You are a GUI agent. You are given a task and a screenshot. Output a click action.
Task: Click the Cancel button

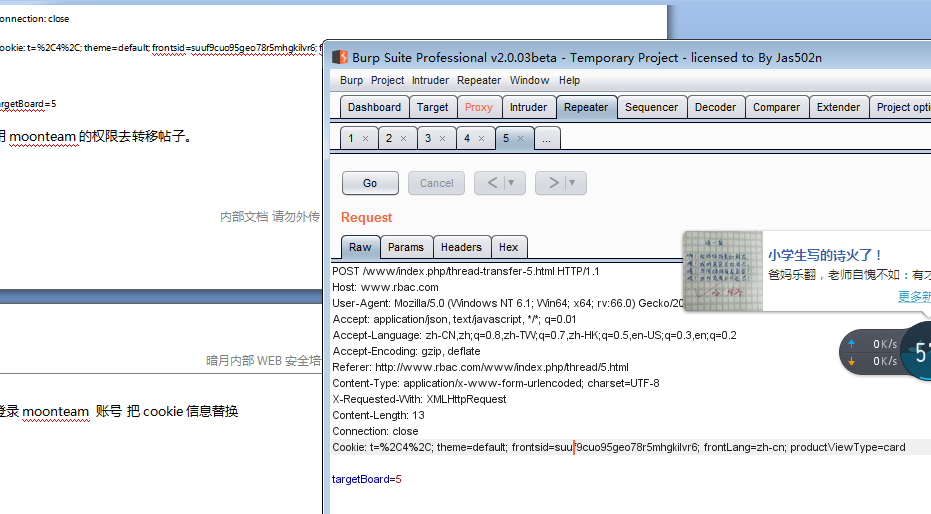(x=436, y=183)
